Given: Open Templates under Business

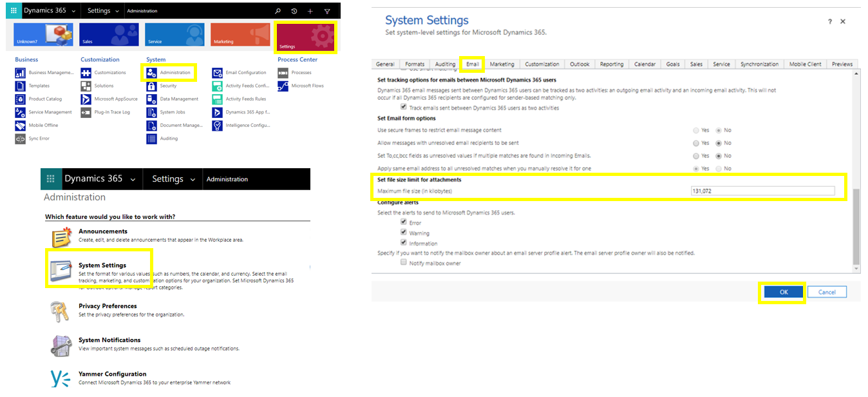Looking at the screenshot, I should pyautogui.click(x=33, y=86).
